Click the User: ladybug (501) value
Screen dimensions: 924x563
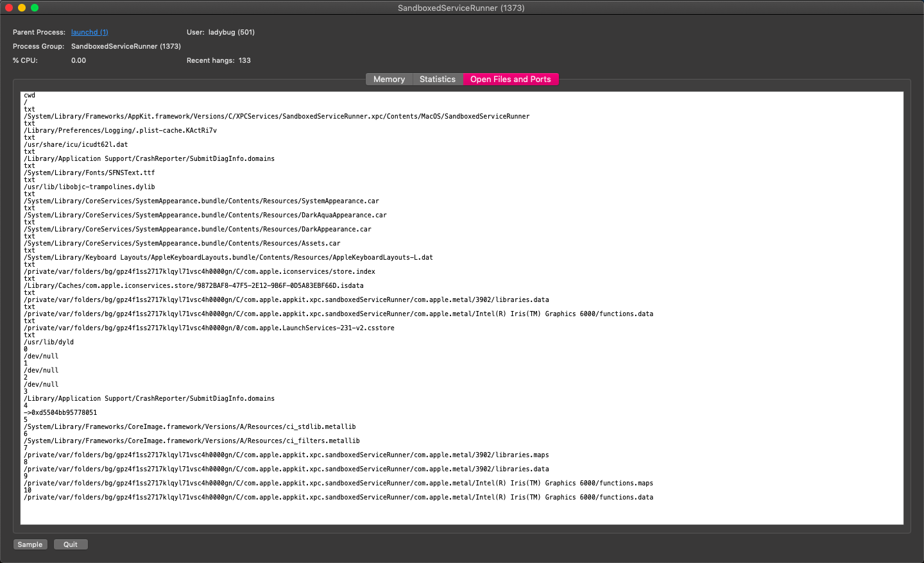[x=232, y=32]
